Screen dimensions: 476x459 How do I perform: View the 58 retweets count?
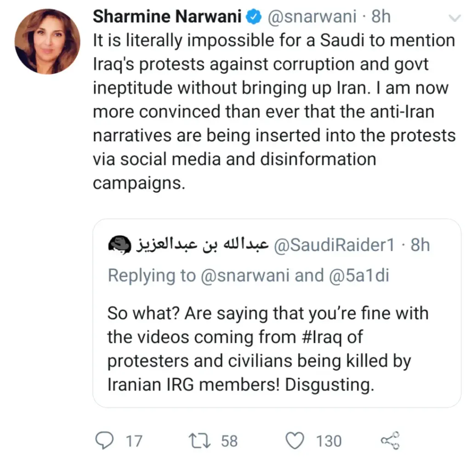coord(229,441)
